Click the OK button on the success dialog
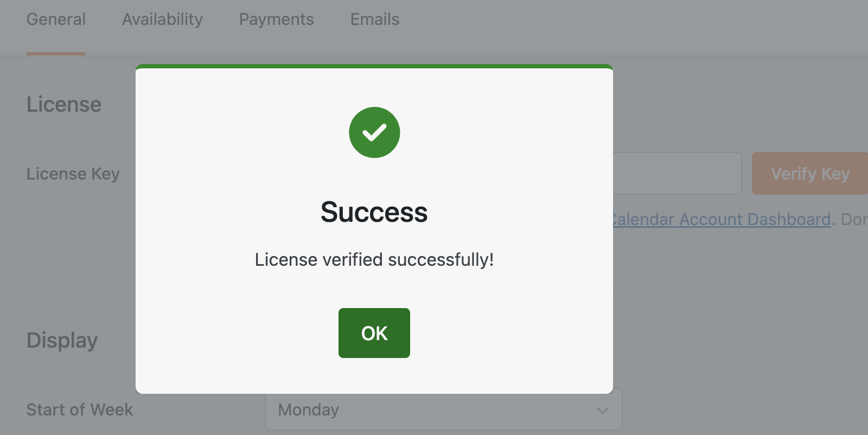The image size is (868, 435). [x=374, y=333]
